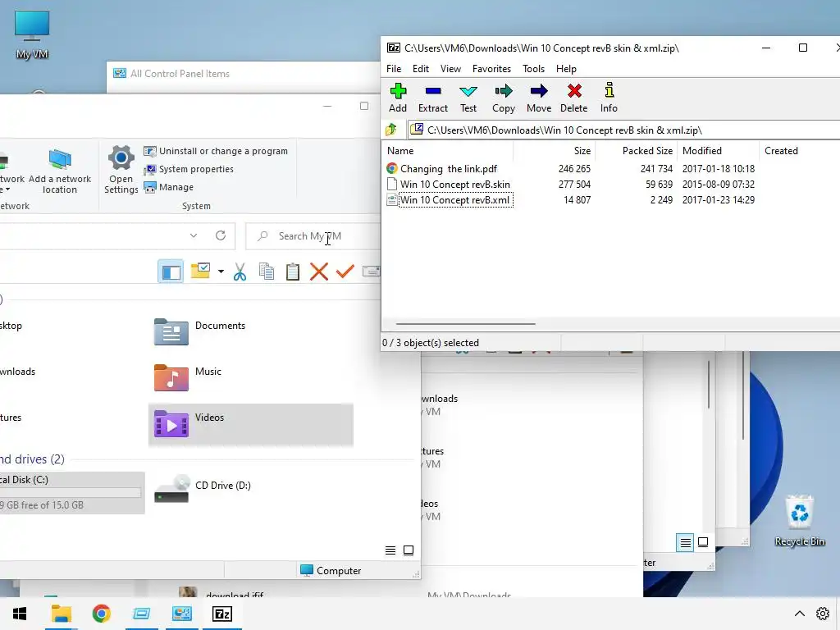This screenshot has height=630, width=840.
Task: Click Uninstall or change a program
Action: pyautogui.click(x=216, y=151)
